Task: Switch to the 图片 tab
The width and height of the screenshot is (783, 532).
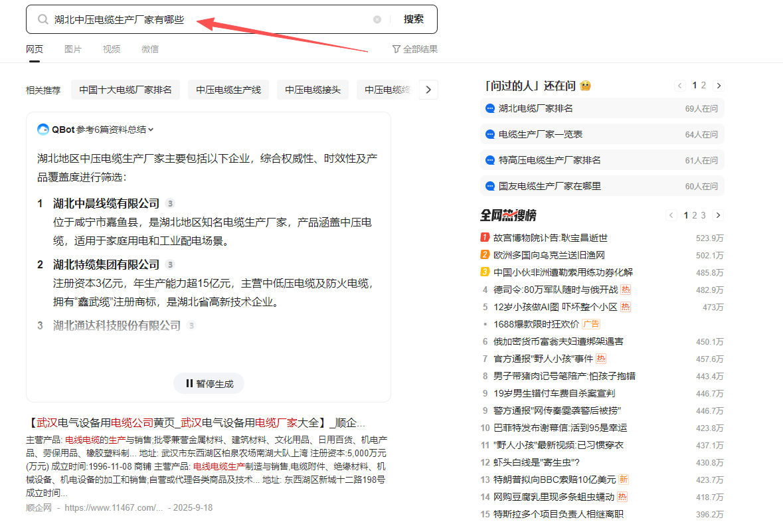Action: [73, 49]
